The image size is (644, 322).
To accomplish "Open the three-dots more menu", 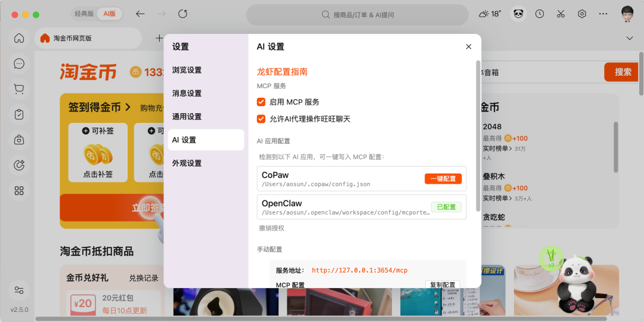I will [603, 14].
